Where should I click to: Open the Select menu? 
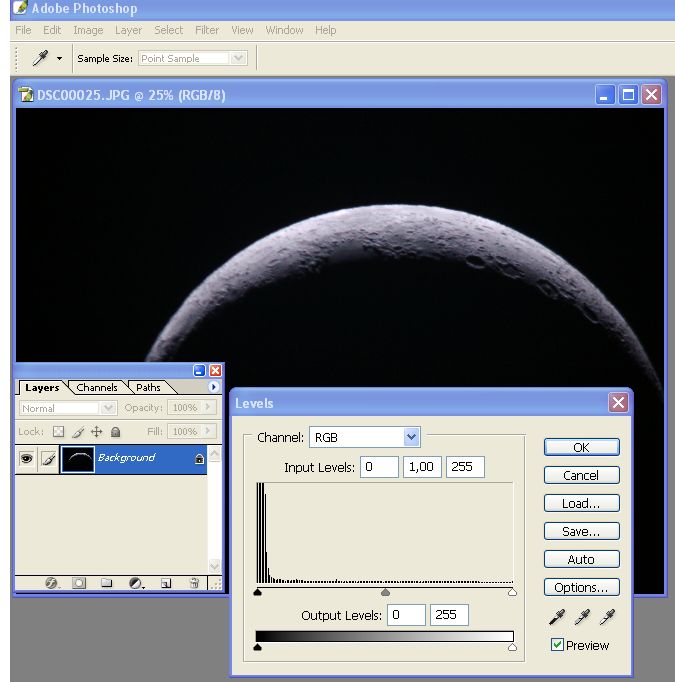click(169, 30)
